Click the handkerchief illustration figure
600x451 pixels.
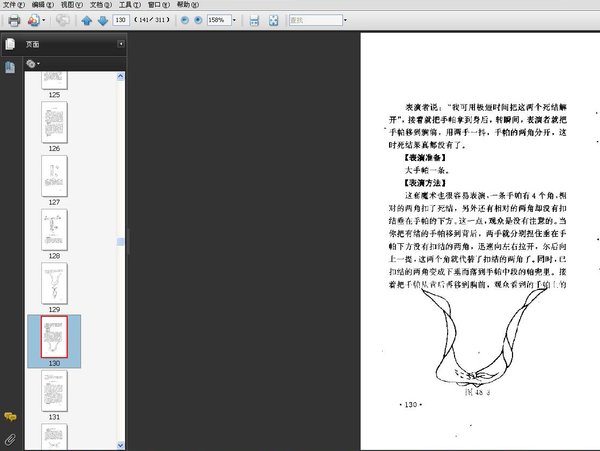click(x=484, y=337)
